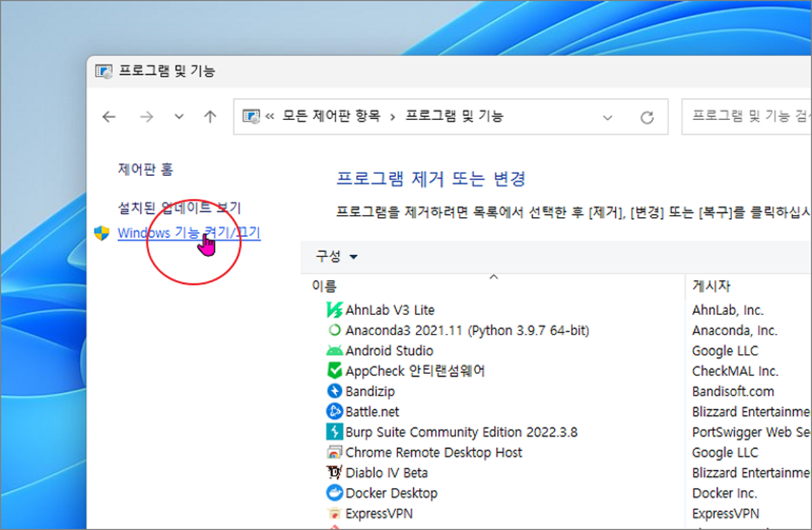Image resolution: width=812 pixels, height=530 pixels.
Task: Select the Burp Suite Community Edition icon
Action: coord(335,432)
